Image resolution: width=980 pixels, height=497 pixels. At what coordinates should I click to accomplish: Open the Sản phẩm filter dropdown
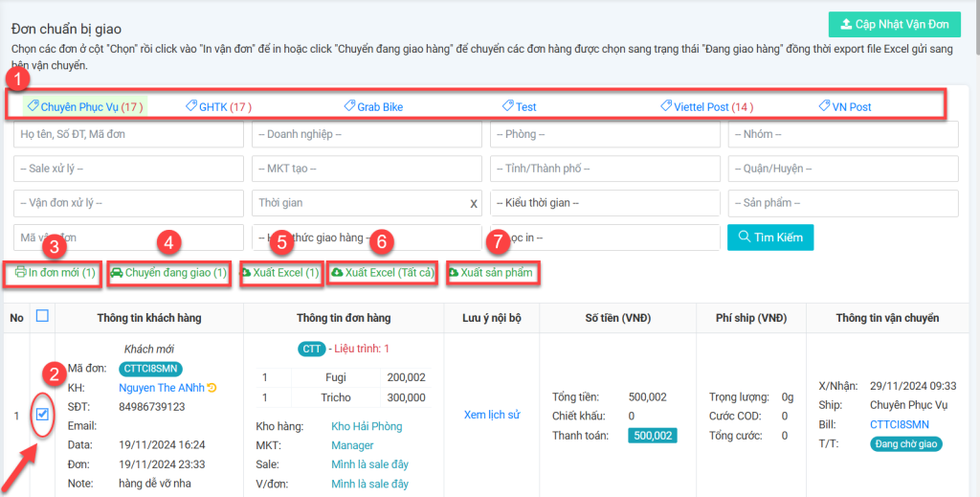(843, 203)
